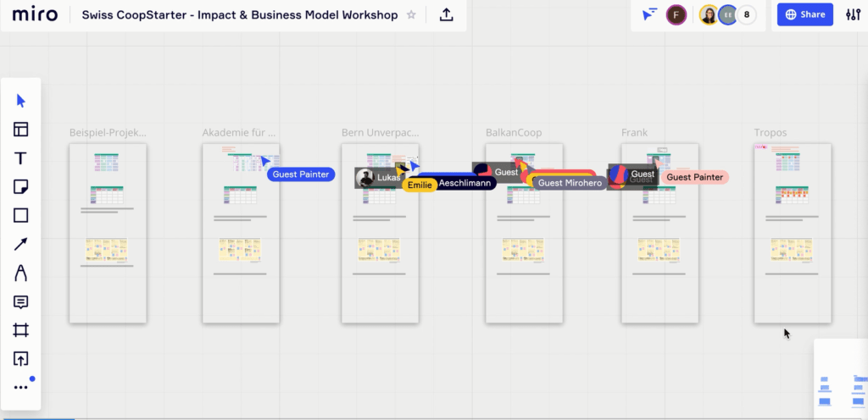
Task: Expand more tools via three dots
Action: tap(21, 388)
